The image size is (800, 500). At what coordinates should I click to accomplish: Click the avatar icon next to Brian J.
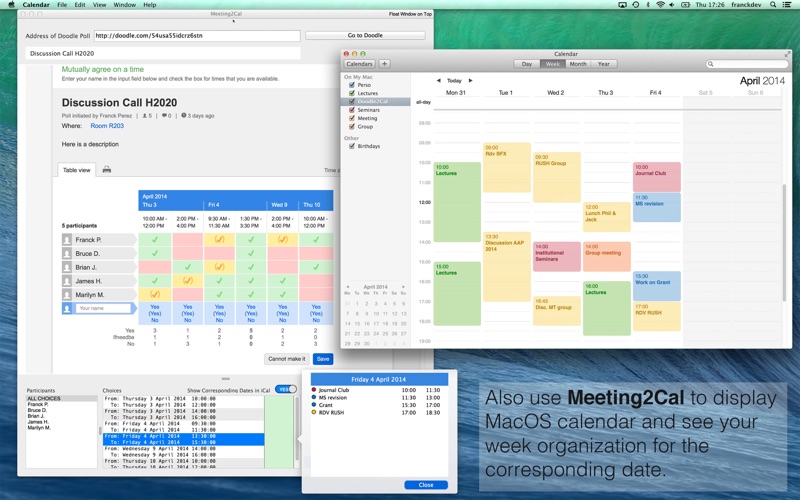coord(67,267)
